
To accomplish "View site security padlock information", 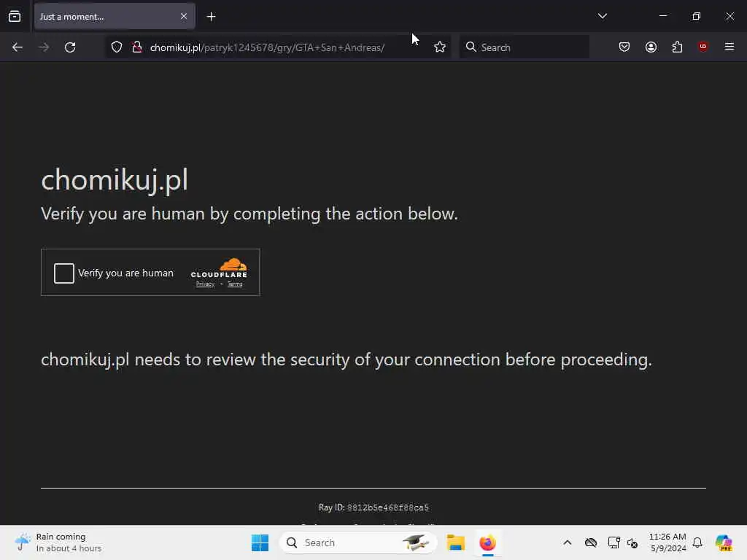I will pos(137,47).
